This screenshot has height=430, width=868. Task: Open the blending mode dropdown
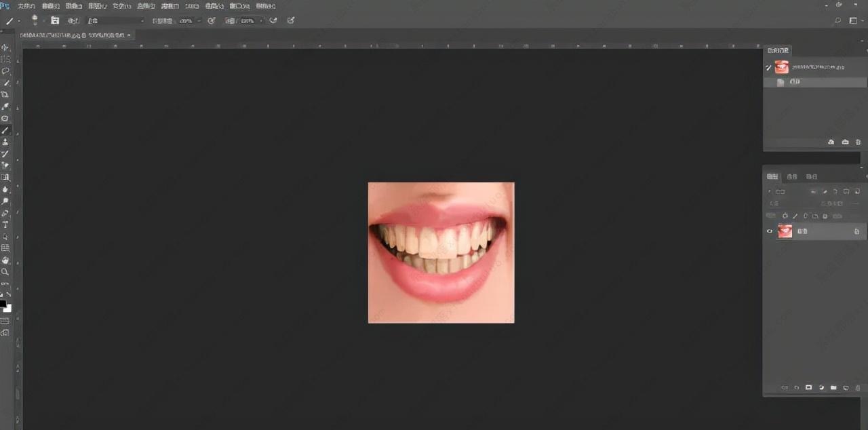click(x=115, y=21)
